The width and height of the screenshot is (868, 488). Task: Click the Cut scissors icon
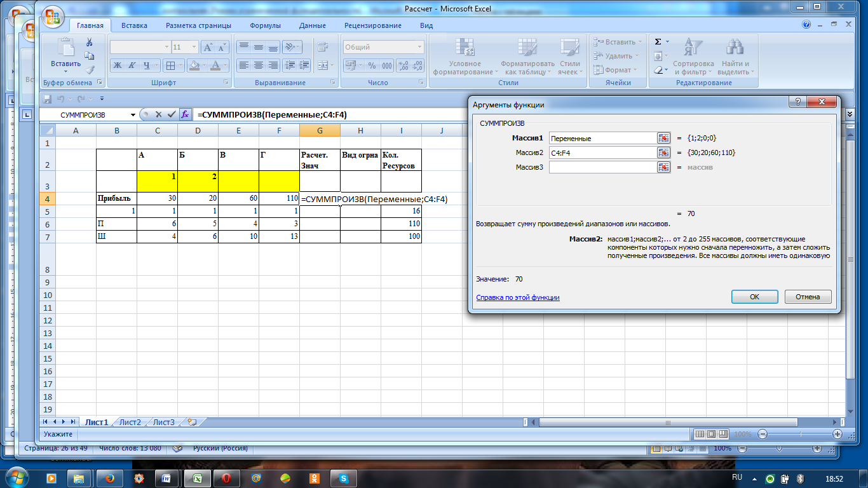pos(90,43)
